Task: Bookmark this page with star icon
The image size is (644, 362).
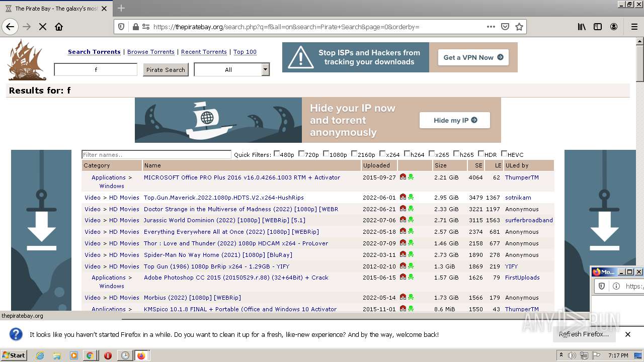Action: [519, 27]
